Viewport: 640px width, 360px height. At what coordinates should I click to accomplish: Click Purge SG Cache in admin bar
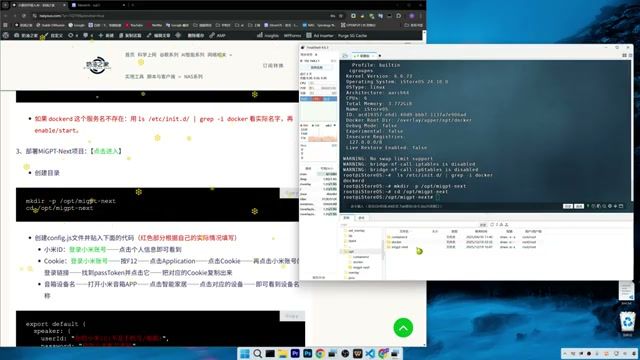pos(352,36)
